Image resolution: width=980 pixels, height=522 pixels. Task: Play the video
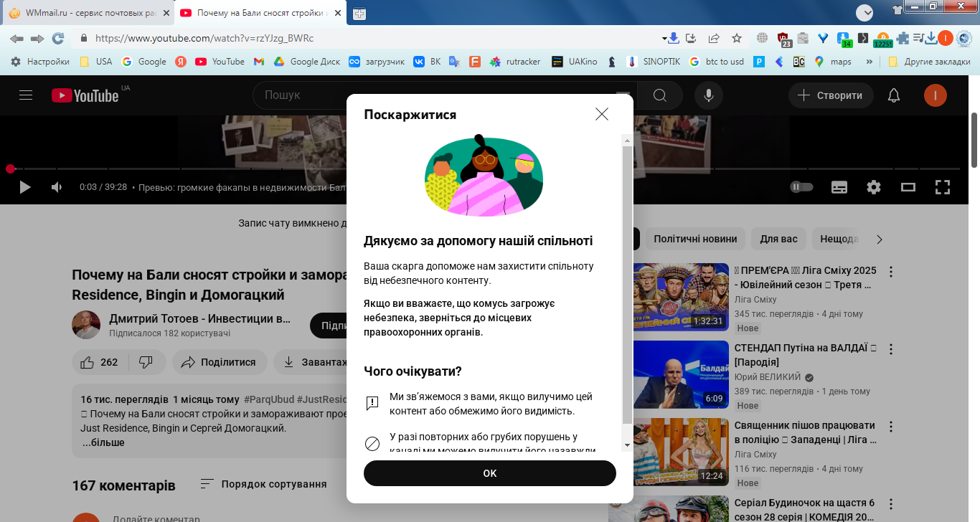pyautogui.click(x=25, y=187)
